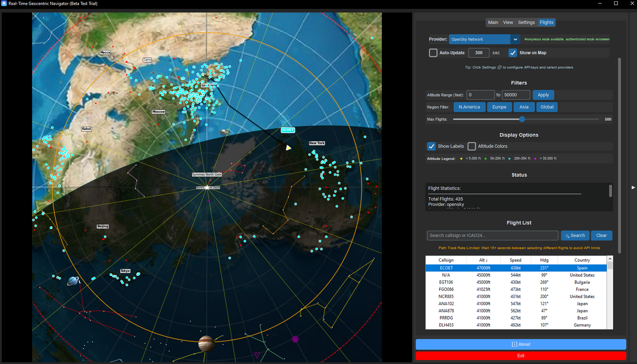Enable the Auto-Update checkbox
The height and width of the screenshot is (364, 637).
(x=433, y=52)
